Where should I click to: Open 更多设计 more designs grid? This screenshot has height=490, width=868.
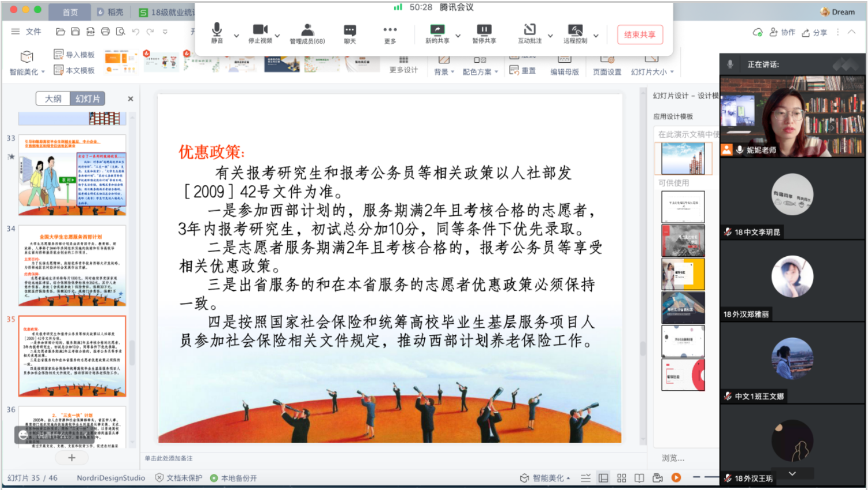403,65
